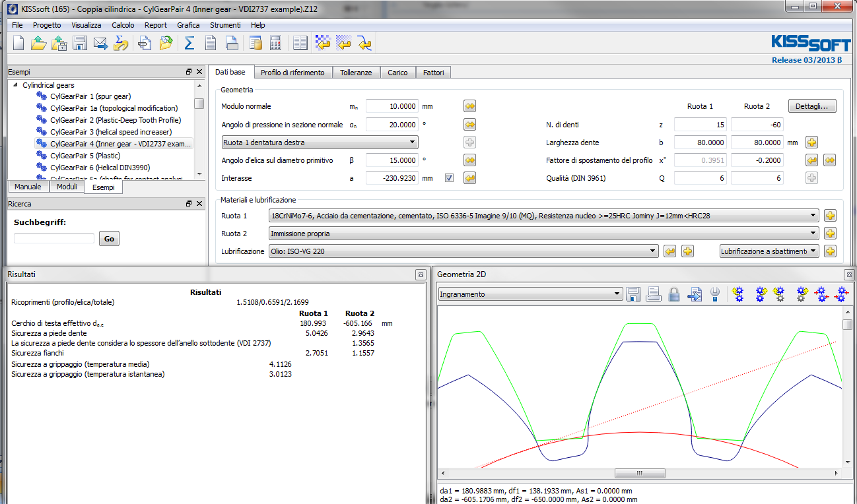This screenshot has width=857, height=504.
Task: Open the manual book icon in toolbar
Action: pyautogui.click(x=300, y=44)
